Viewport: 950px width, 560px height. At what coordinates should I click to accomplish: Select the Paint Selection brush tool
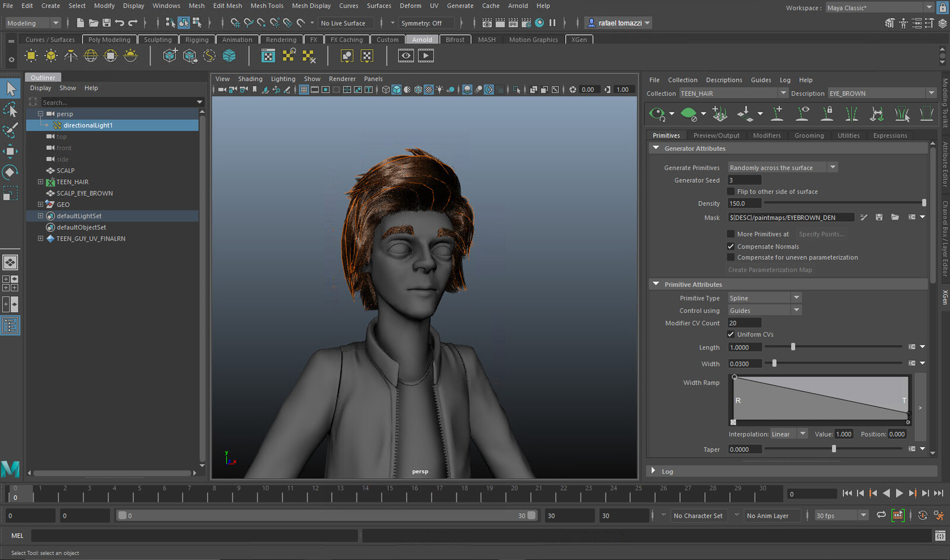click(x=11, y=131)
